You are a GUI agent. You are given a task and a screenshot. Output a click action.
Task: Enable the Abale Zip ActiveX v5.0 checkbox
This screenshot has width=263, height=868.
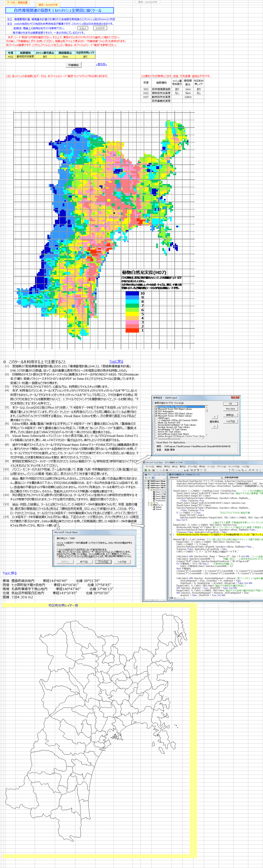point(156,423)
